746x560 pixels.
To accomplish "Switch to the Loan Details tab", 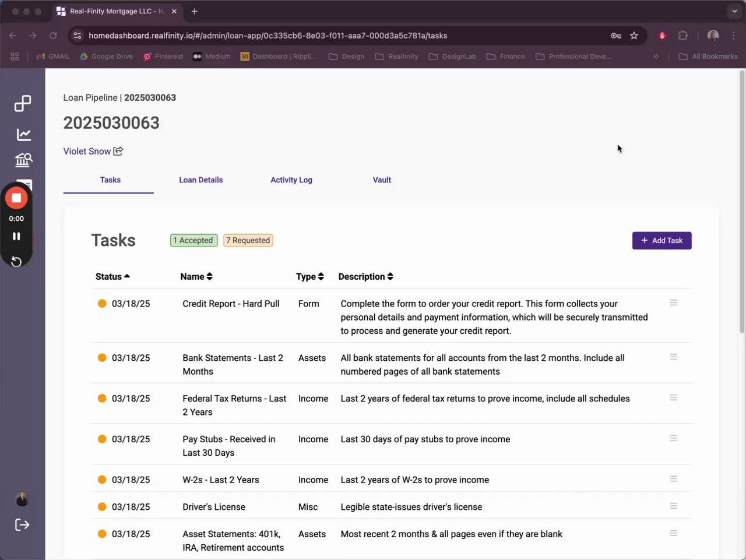I will (200, 180).
